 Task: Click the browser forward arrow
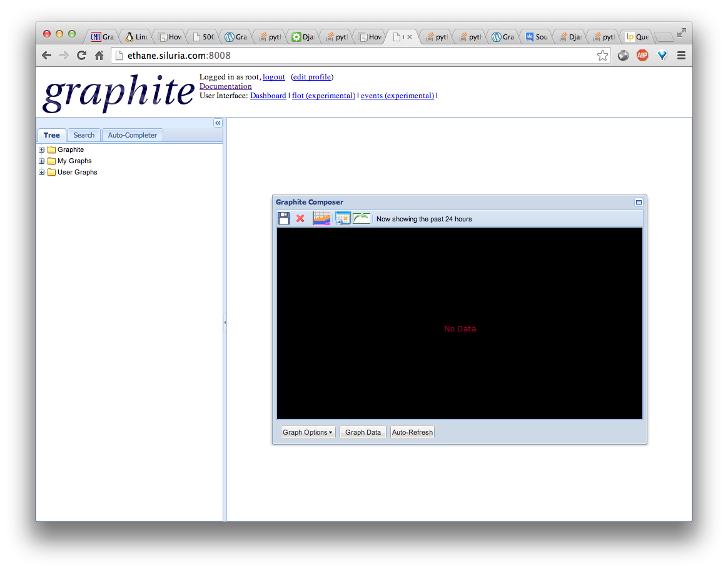[64, 56]
